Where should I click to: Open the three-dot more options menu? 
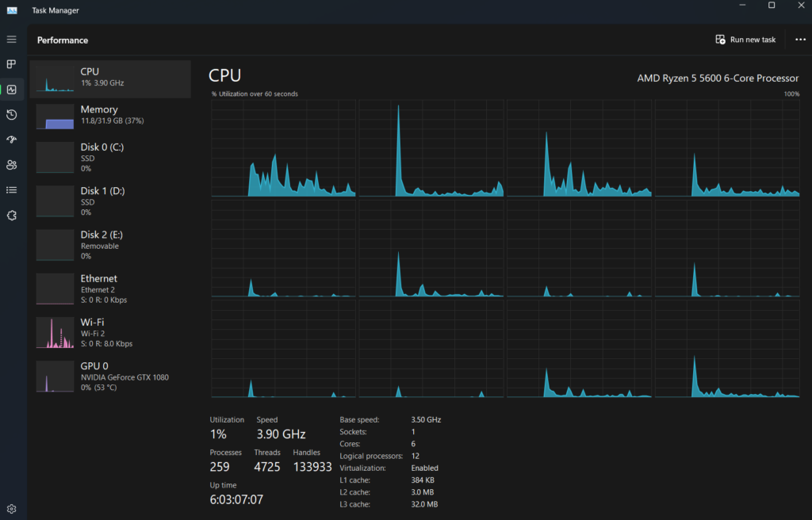click(800, 40)
